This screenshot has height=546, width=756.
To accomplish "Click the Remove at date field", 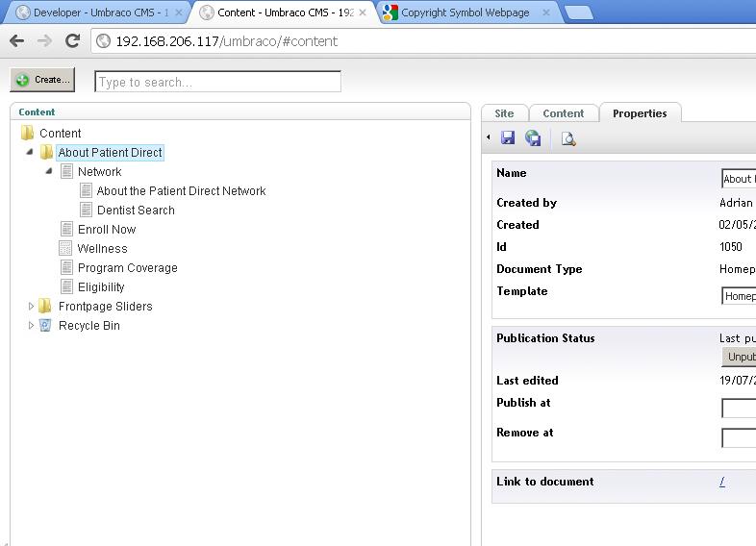I will pos(739,438).
